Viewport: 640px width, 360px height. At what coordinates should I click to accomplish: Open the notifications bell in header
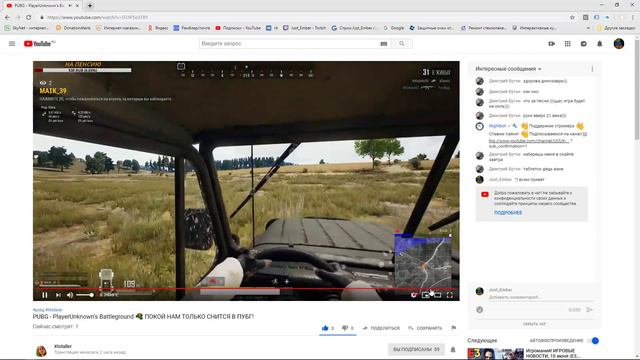click(600, 44)
